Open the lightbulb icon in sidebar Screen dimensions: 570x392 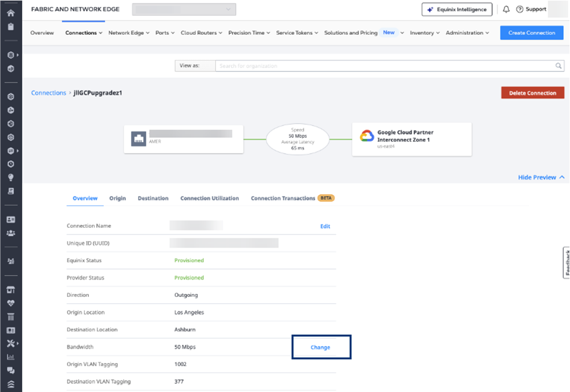[x=10, y=177]
